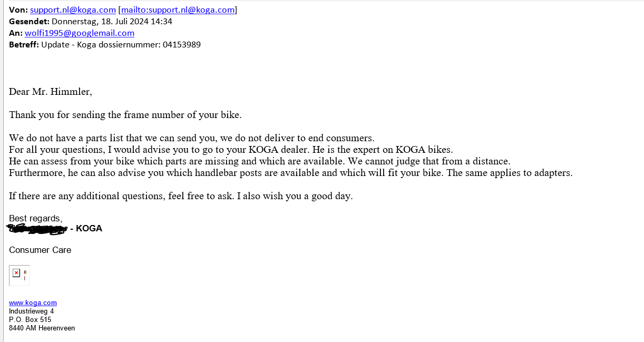Click the "Consumer Care" signature title
This screenshot has height=342, width=644.
[40, 250]
